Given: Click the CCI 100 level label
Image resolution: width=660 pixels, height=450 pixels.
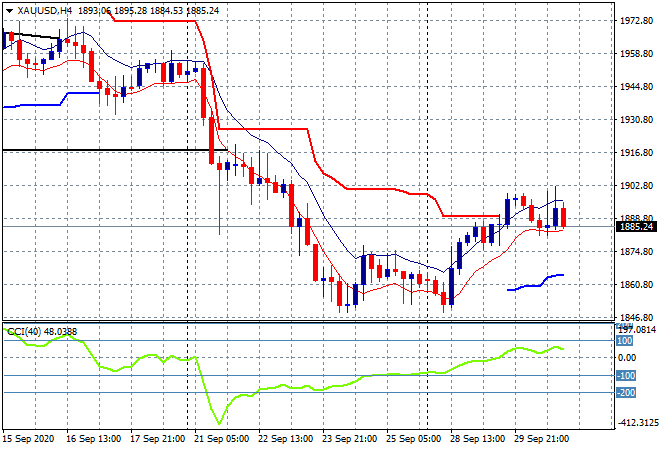Looking at the screenshot, I should tap(624, 341).
